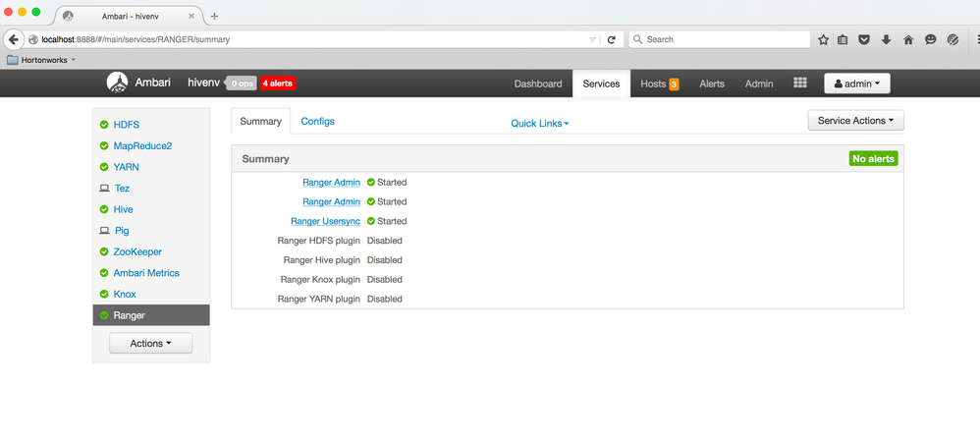
Task: Open Alerts page in navbar
Action: pyautogui.click(x=712, y=83)
